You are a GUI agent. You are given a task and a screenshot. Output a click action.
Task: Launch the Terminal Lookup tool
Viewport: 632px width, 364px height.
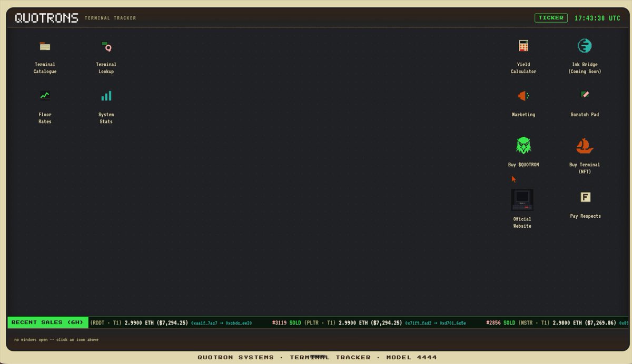click(106, 47)
